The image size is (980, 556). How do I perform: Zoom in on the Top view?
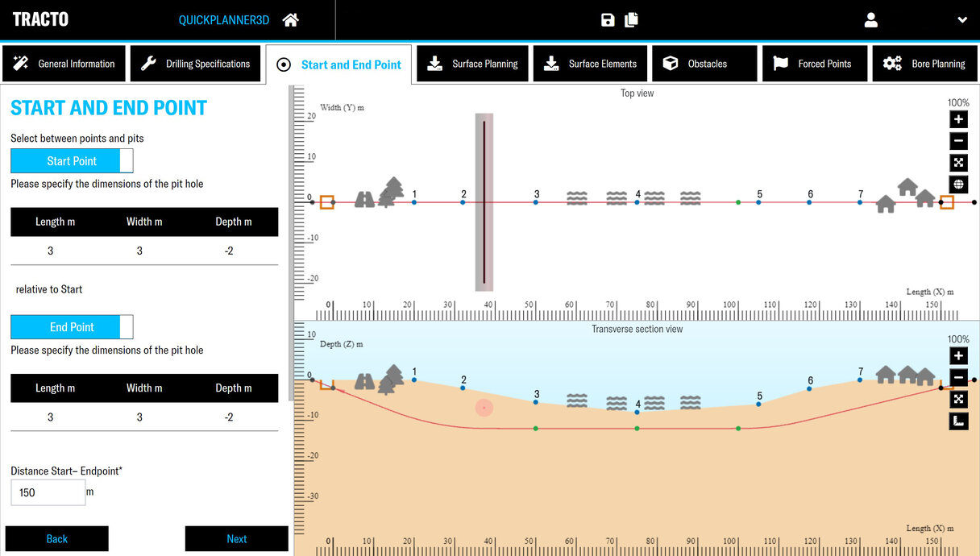(958, 120)
